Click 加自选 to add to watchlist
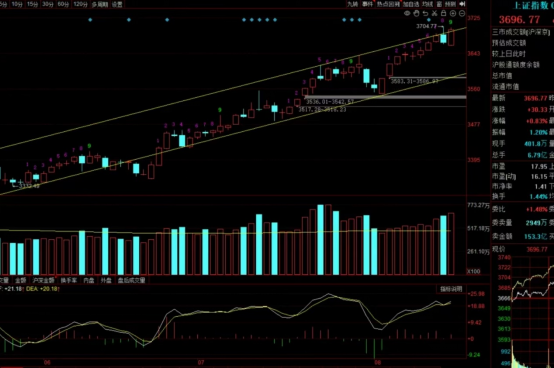Screen dimensions: 554x368 coord(411,4)
